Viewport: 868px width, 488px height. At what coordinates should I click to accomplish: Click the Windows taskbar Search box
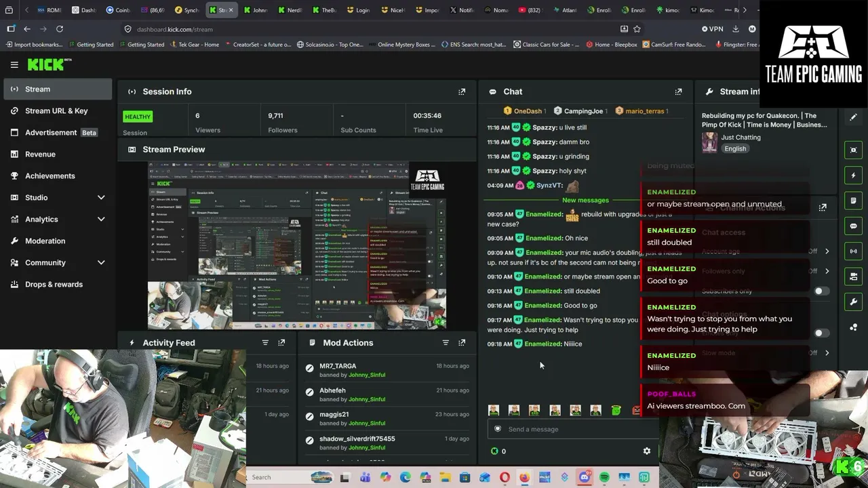coord(292,477)
